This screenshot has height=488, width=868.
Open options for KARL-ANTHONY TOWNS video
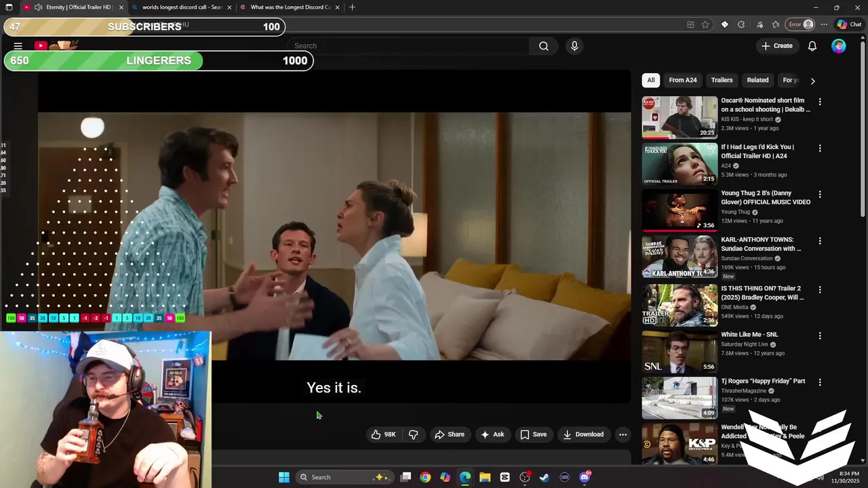click(x=820, y=241)
